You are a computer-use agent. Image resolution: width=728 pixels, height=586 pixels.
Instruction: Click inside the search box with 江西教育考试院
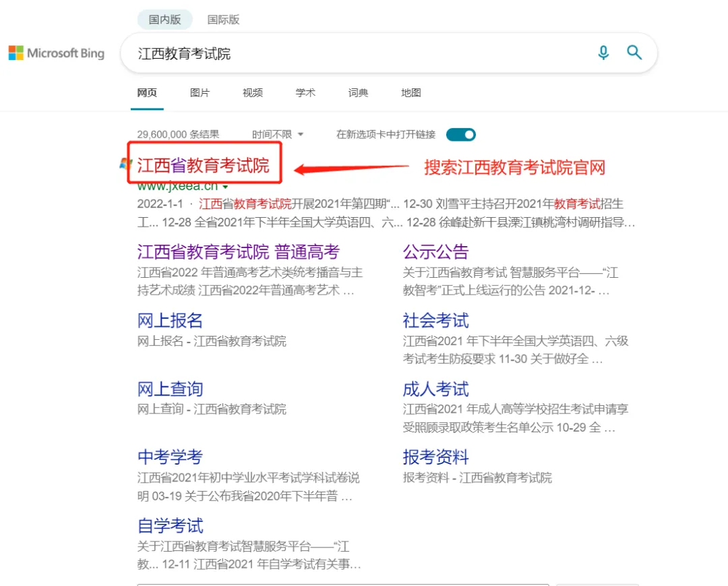coord(351,53)
